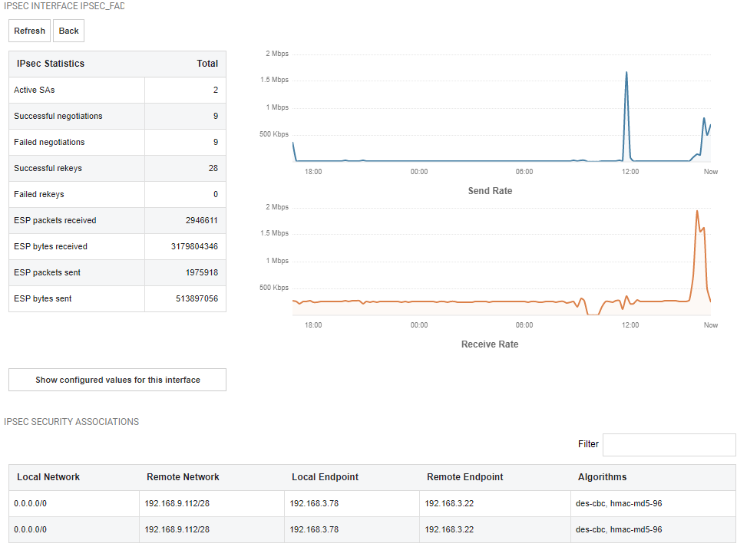The width and height of the screenshot is (737, 560).
Task: Click the Successful rekeys row
Action: click(117, 168)
